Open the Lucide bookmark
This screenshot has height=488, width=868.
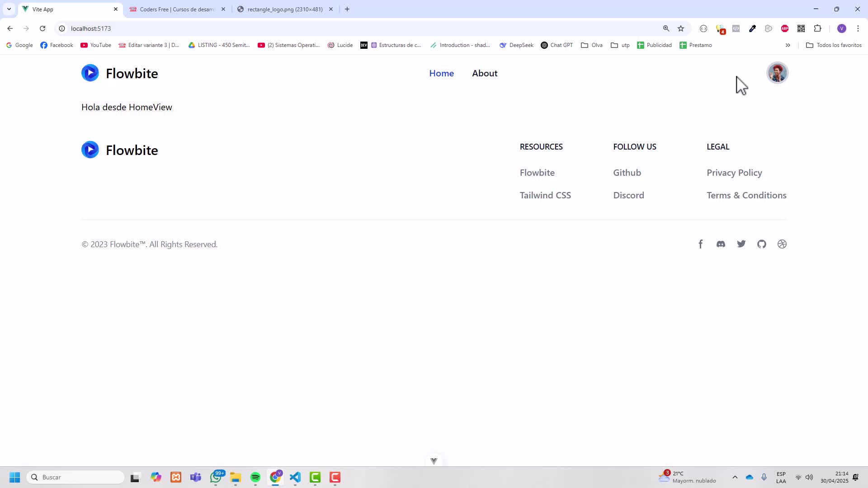coord(340,45)
